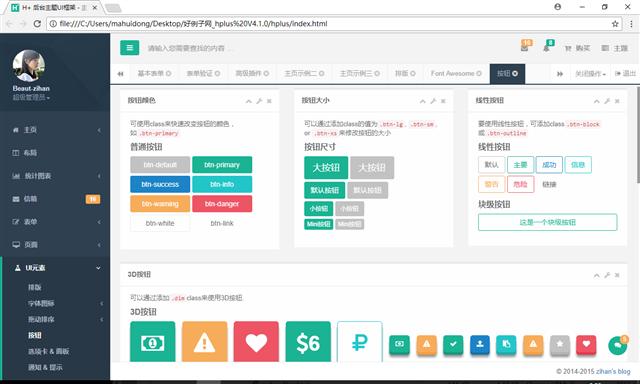Click the ruble symbol 3D button

pos(360,342)
